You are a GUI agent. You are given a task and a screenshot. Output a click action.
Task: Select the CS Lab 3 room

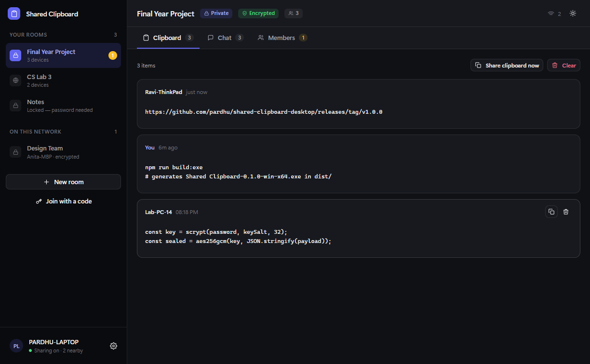click(x=63, y=81)
